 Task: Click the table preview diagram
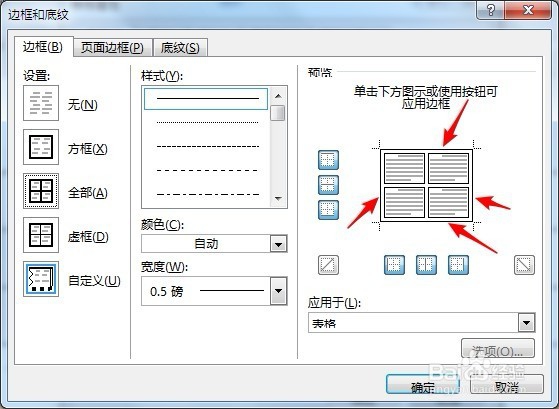coord(426,185)
